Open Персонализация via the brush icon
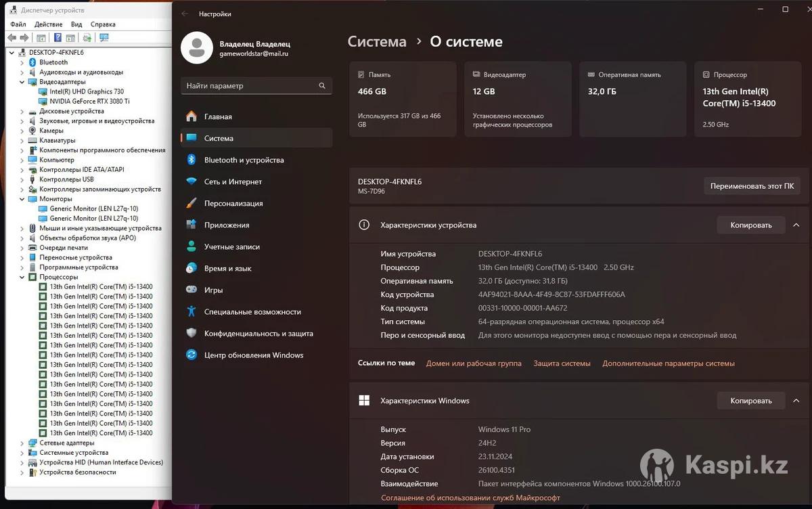This screenshot has width=812, height=509. click(x=191, y=203)
